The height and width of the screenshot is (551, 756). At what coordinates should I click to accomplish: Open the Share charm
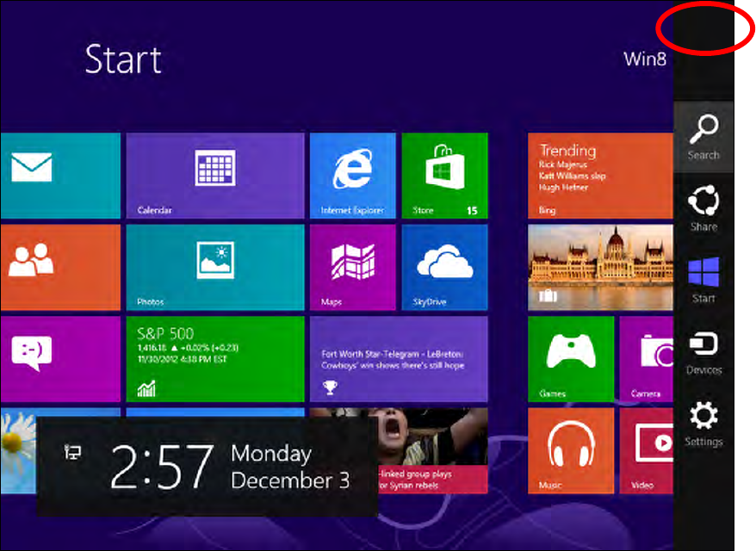coord(703,208)
